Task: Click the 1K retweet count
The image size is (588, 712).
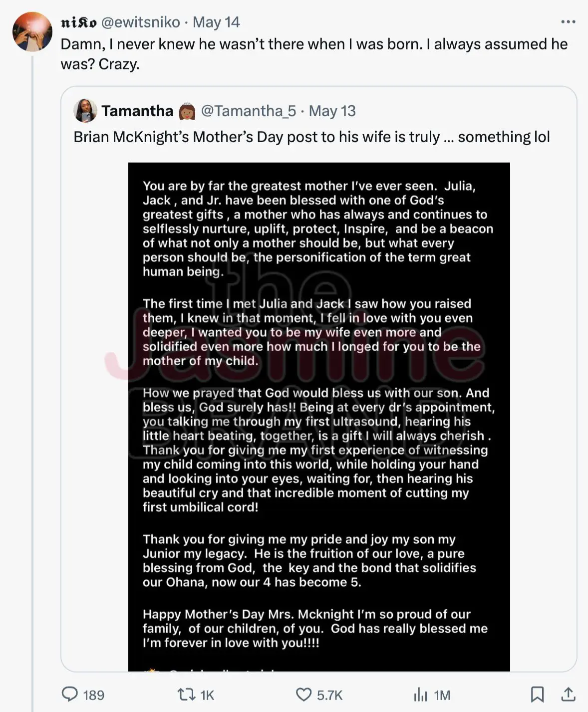Action: click(x=207, y=695)
